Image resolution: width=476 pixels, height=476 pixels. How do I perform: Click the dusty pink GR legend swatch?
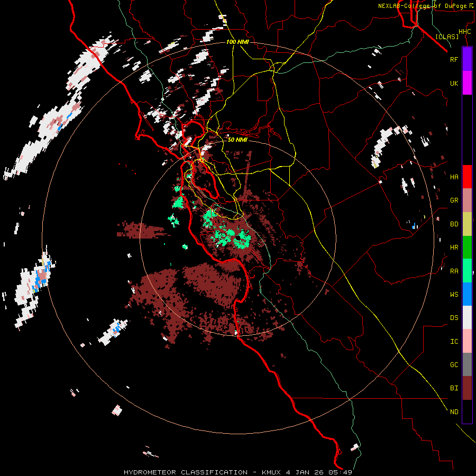(x=467, y=200)
